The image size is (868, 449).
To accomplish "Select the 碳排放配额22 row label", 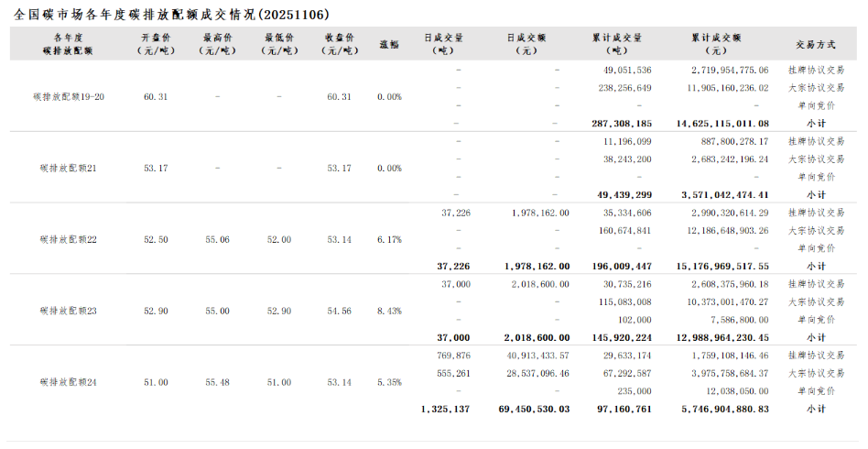I will pyautogui.click(x=69, y=239).
